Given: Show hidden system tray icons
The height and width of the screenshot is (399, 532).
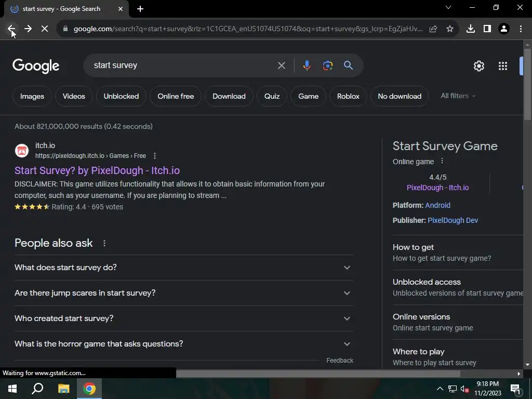Looking at the screenshot, I should tap(440, 389).
